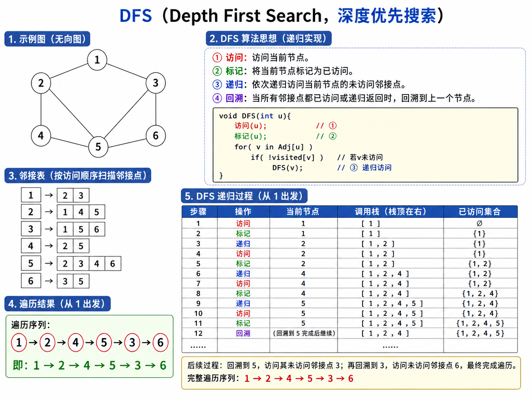This screenshot has height=401, width=532.
Task: Select node 2 in the undirected graph
Action: (x=41, y=83)
